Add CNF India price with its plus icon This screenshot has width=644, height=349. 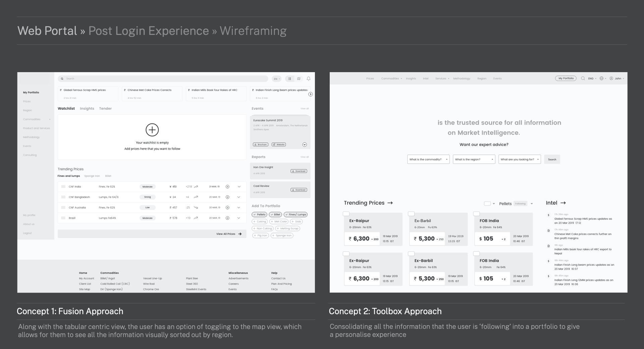227,187
